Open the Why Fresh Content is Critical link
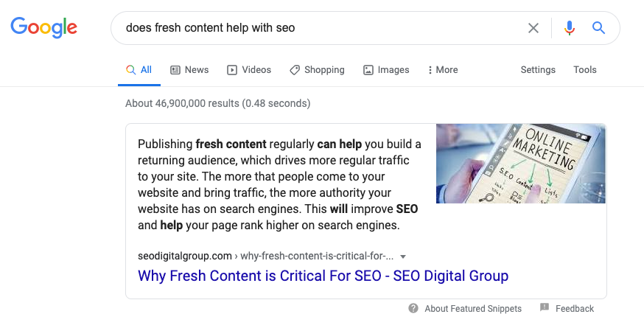The width and height of the screenshot is (644, 328). (323, 276)
